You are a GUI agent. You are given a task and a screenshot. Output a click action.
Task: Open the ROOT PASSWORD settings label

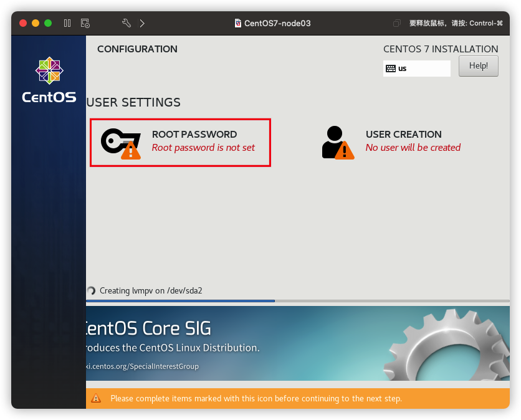194,134
